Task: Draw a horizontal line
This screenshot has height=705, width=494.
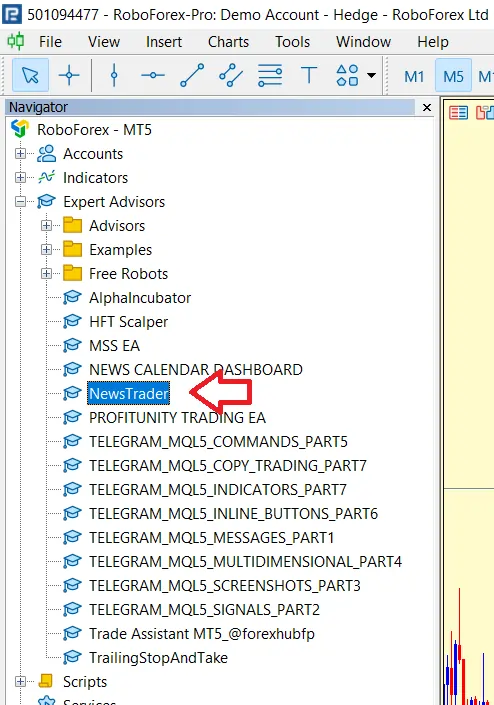Action: pos(153,75)
